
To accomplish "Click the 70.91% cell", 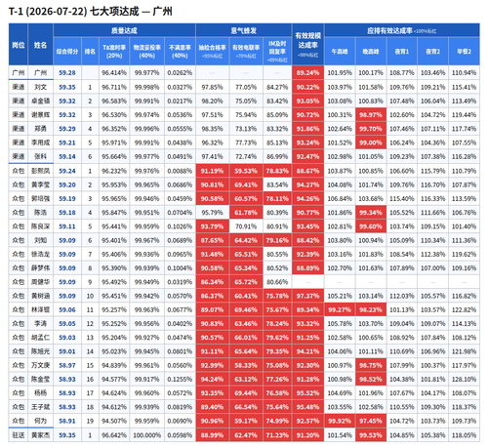I will (246, 226).
